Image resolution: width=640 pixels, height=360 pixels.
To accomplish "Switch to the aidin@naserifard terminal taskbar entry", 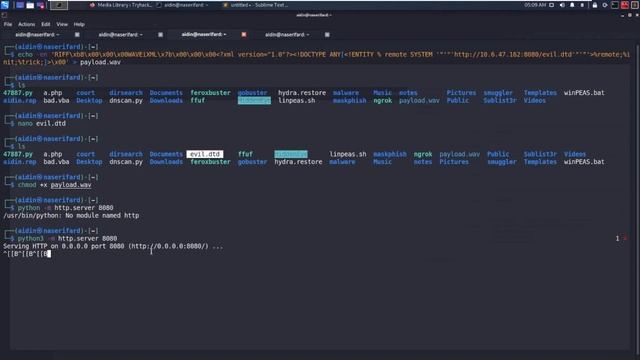I will tap(182, 5).
